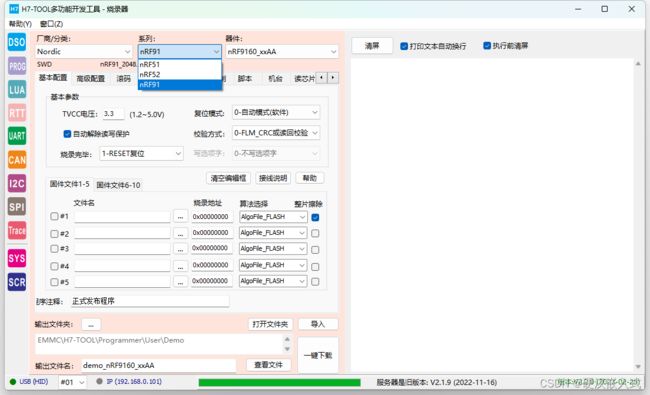
Task: Click the 导入 button
Action: [318, 324]
